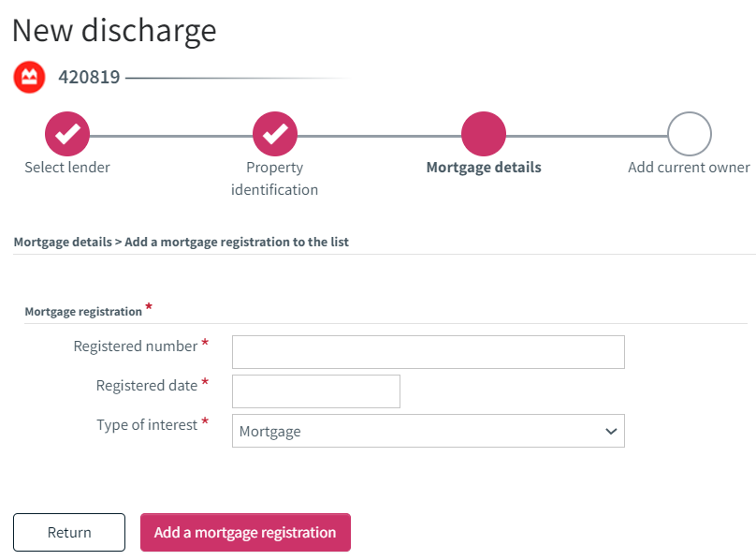Click the 'Registered number' field label
The height and width of the screenshot is (560, 756).
[x=136, y=346]
